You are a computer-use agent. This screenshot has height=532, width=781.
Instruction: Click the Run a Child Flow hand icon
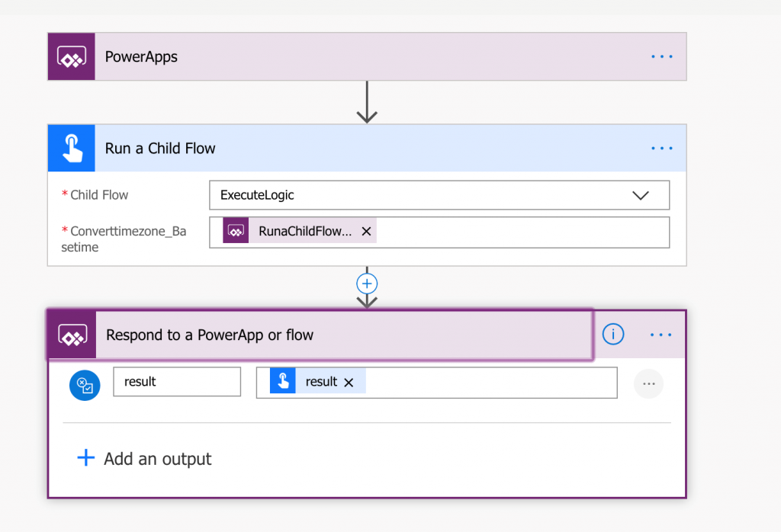(x=71, y=148)
